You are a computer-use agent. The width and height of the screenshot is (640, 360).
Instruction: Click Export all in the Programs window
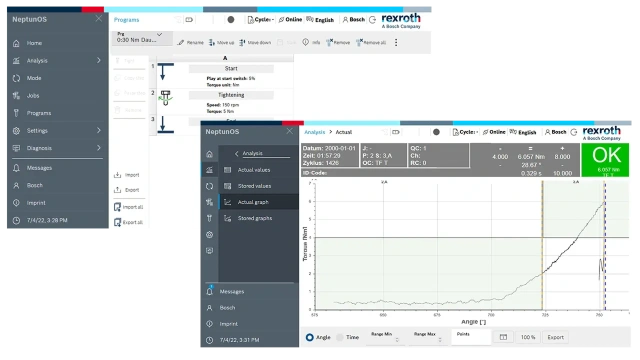(x=129, y=222)
